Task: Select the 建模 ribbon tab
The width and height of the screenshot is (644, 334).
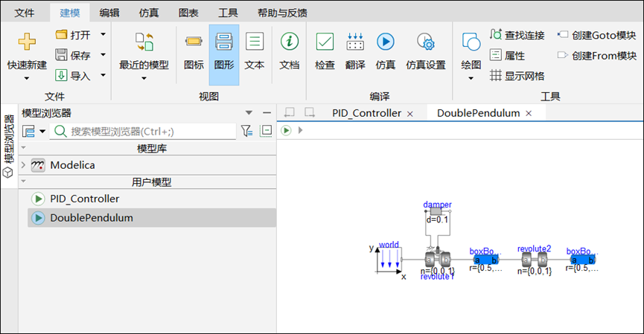Action: click(x=70, y=13)
